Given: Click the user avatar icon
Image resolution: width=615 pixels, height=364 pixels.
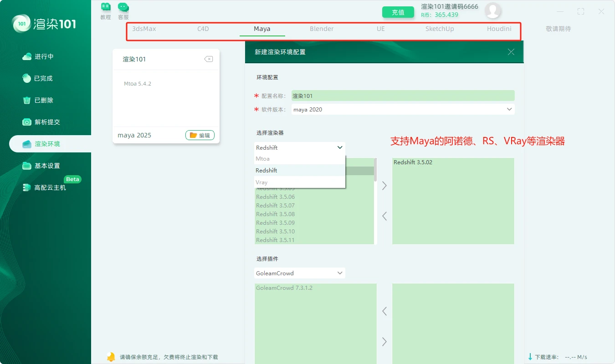Looking at the screenshot, I should click(493, 10).
